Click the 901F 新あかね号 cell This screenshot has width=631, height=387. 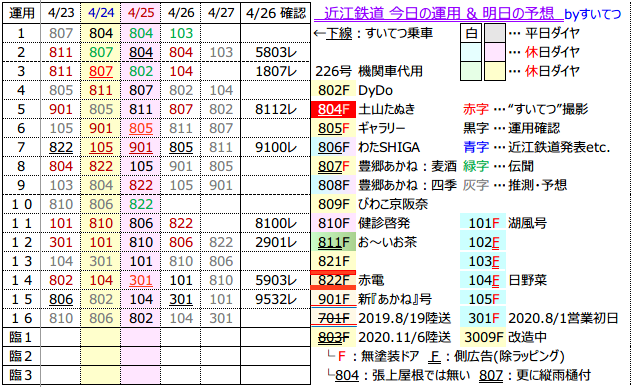333,299
